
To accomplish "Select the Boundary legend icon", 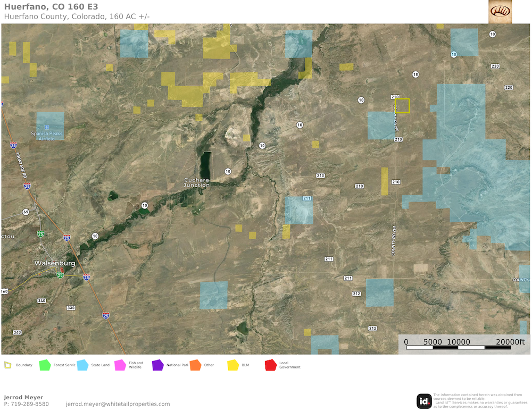I will pos(7,365).
